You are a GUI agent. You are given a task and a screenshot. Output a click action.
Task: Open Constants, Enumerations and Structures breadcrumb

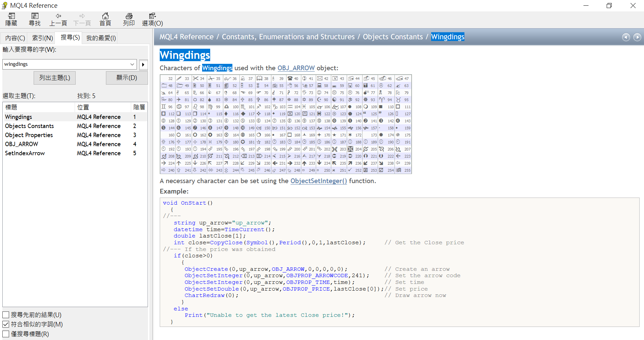pos(288,37)
